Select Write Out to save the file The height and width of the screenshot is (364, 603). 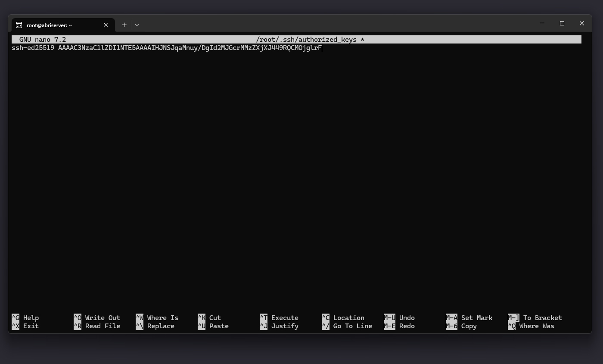97,317
